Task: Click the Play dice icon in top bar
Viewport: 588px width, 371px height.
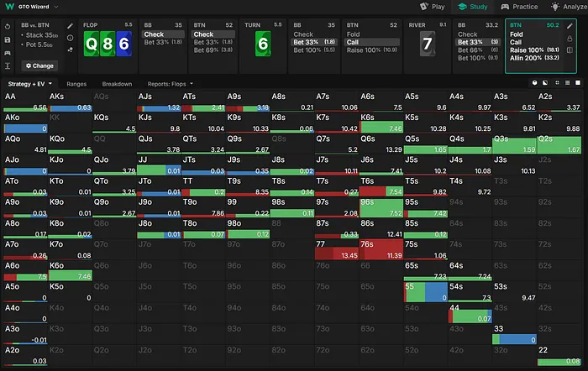Action: (x=424, y=7)
